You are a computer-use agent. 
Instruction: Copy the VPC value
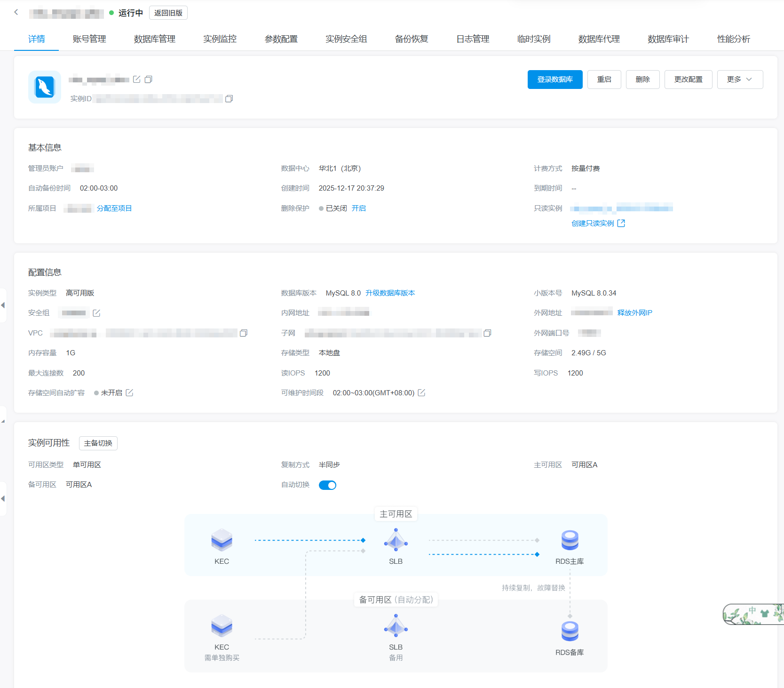tap(244, 333)
